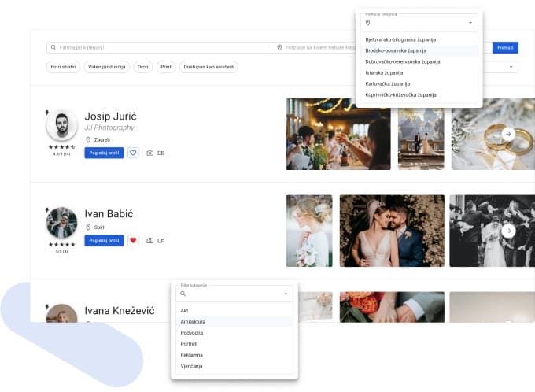535x392 pixels.
Task: Choose Podvodna category
Action: click(234, 333)
